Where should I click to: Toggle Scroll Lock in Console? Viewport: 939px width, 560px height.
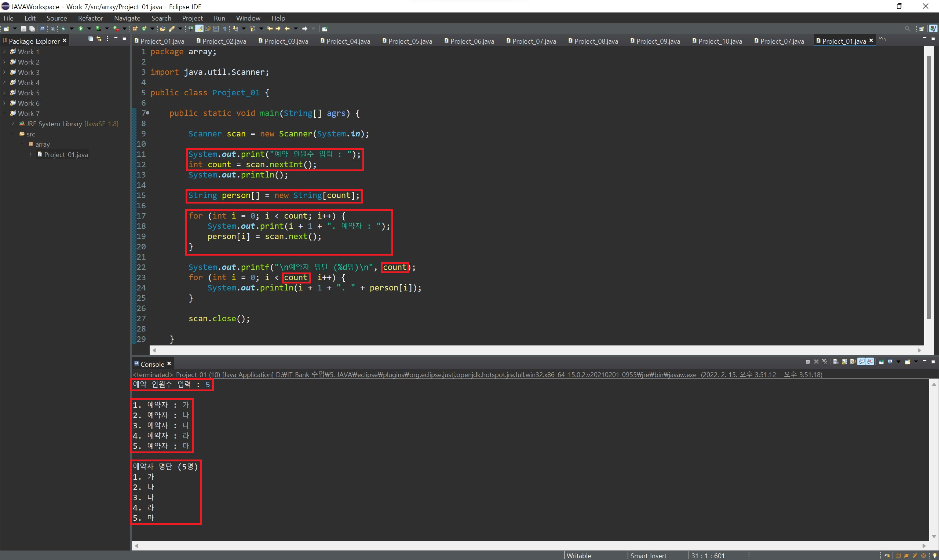pyautogui.click(x=844, y=362)
